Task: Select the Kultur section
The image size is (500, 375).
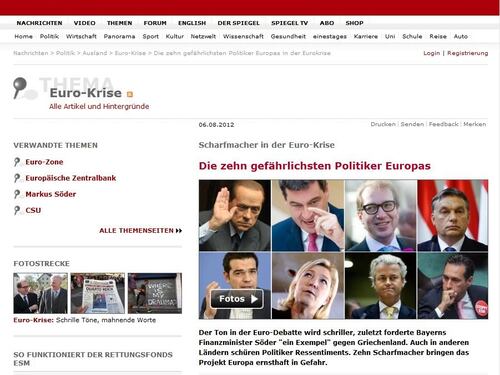Action: tap(175, 36)
